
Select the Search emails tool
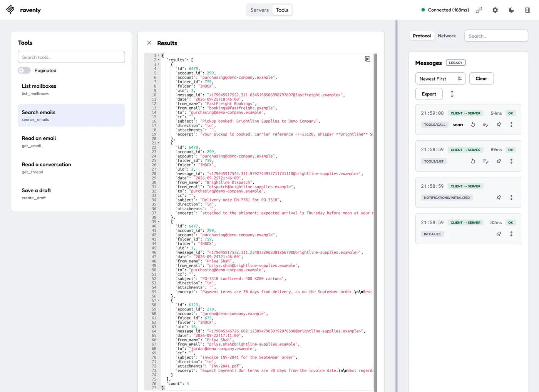coord(71,115)
